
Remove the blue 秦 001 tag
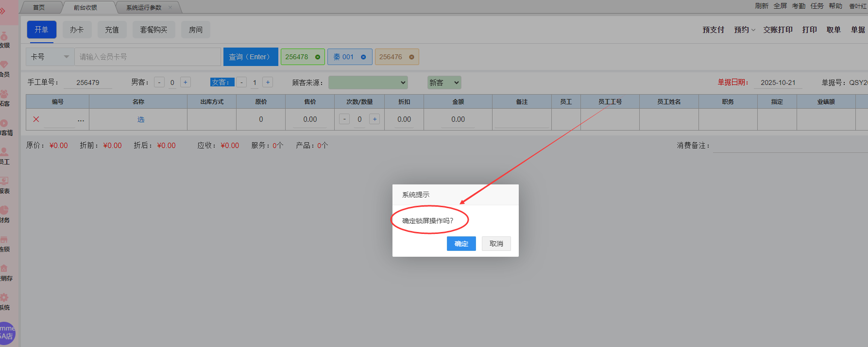click(363, 57)
